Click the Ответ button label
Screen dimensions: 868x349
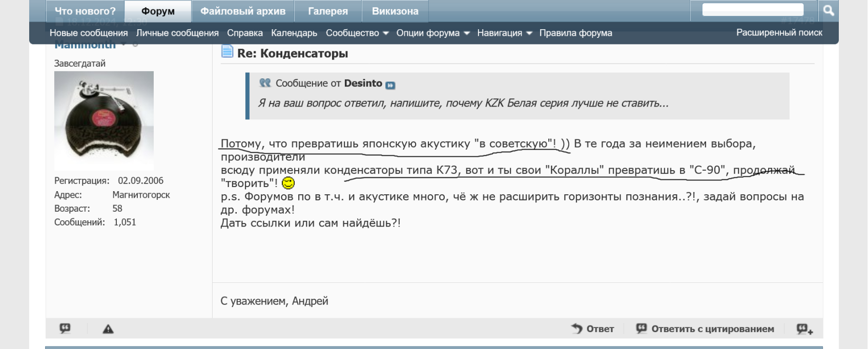pyautogui.click(x=600, y=329)
